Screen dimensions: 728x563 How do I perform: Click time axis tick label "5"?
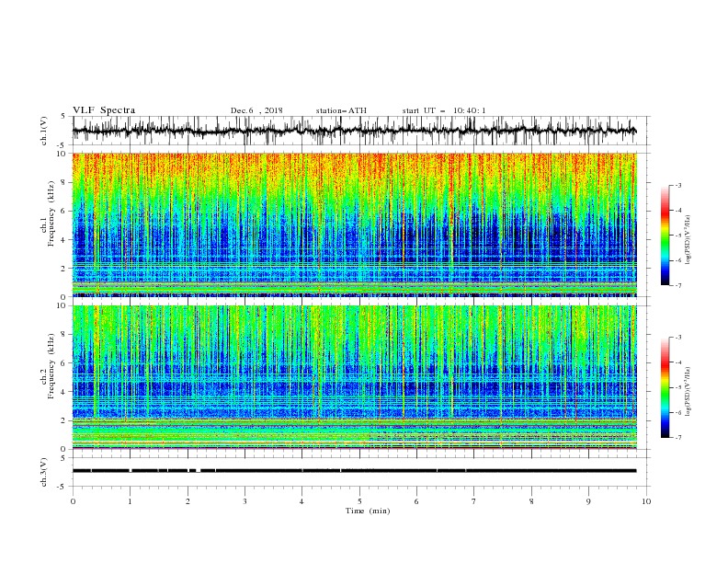tap(359, 501)
